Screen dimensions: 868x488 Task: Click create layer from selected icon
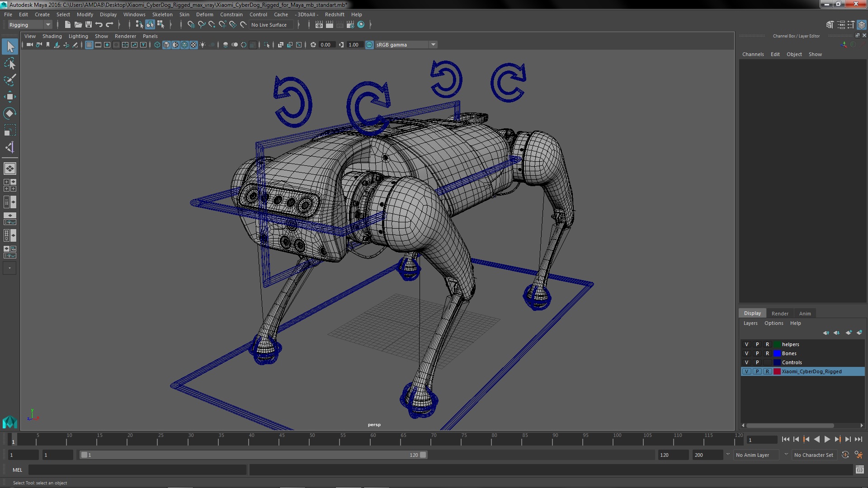pos(859,333)
